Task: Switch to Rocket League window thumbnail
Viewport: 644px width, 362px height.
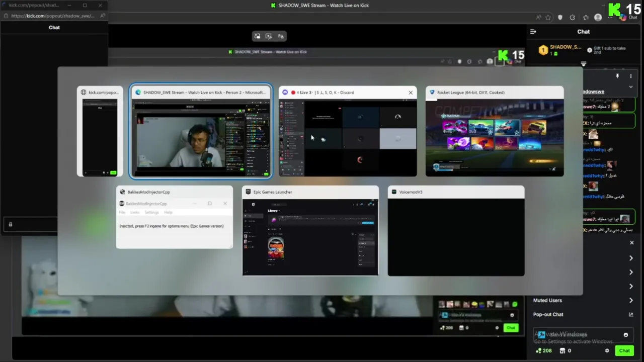Action: (x=495, y=131)
